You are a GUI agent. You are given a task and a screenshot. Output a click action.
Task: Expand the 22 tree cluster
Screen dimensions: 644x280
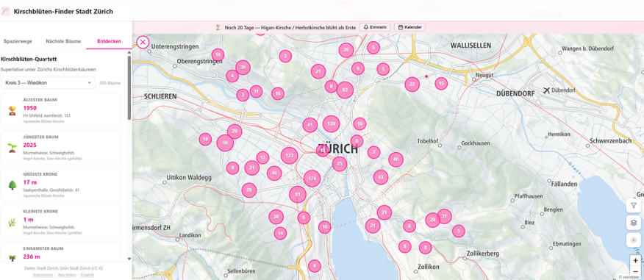click(412, 85)
